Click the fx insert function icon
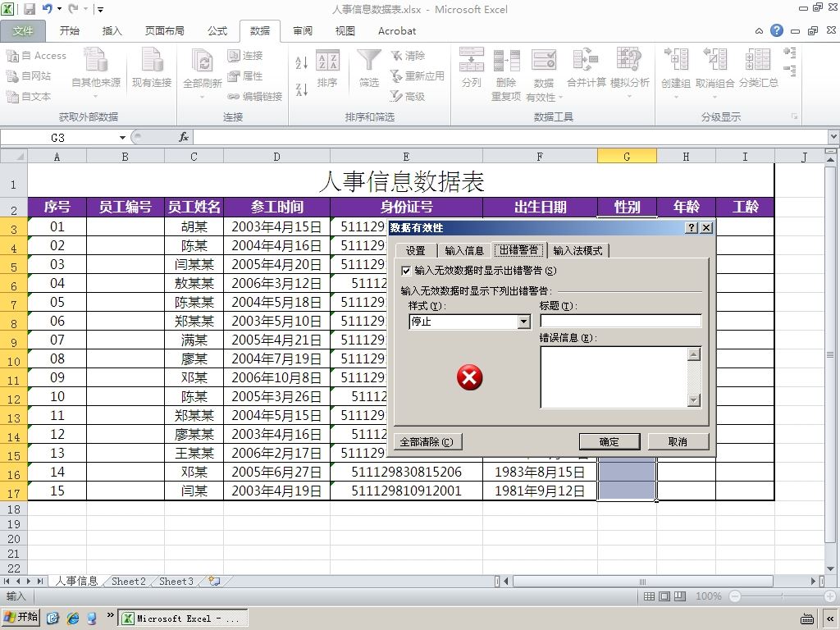The image size is (840, 630). click(x=183, y=138)
